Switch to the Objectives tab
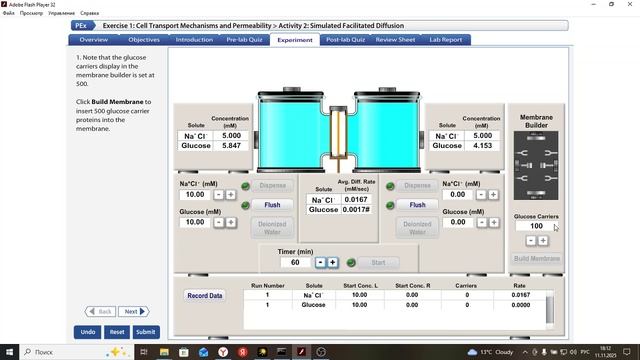 [144, 40]
